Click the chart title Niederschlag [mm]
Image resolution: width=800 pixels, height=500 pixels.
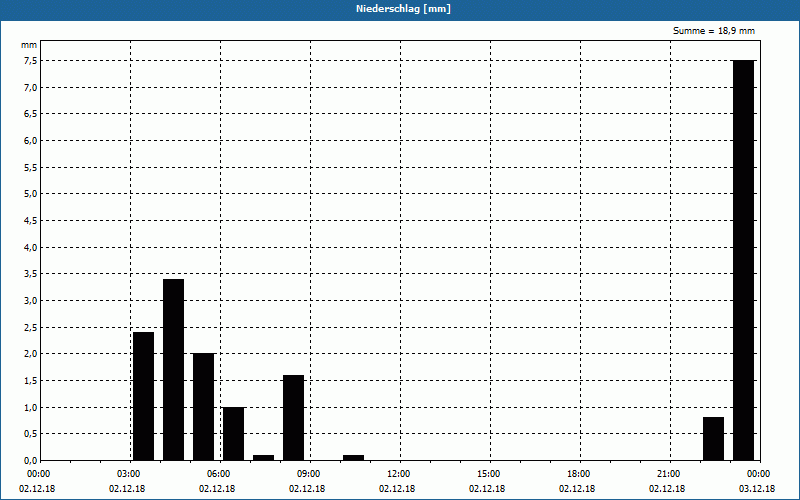[403, 9]
